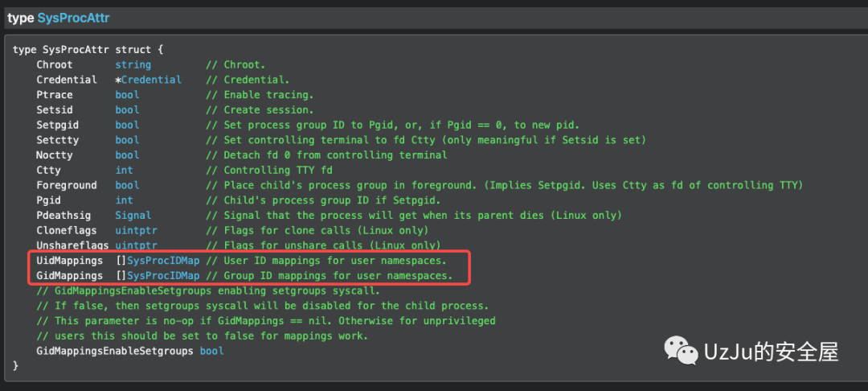Click bool type of GidMappingsEnableSetgroups
Screen dimensions: 868x391
point(212,351)
